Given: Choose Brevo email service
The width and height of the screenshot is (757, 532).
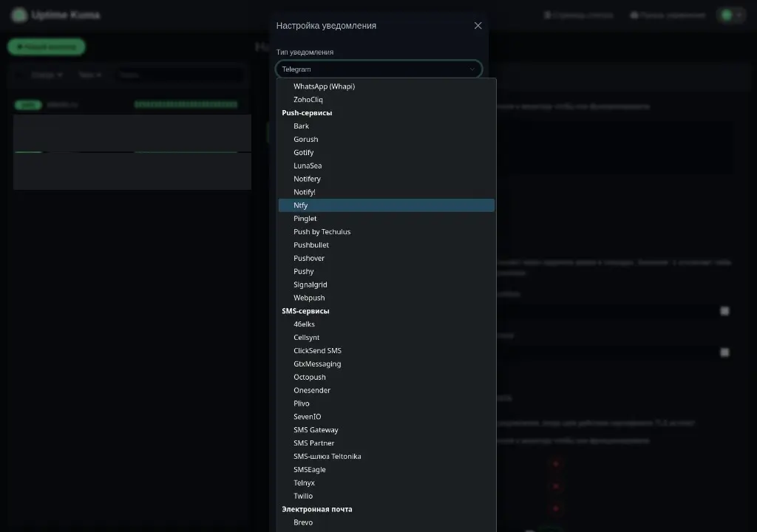Looking at the screenshot, I should 386,522.
